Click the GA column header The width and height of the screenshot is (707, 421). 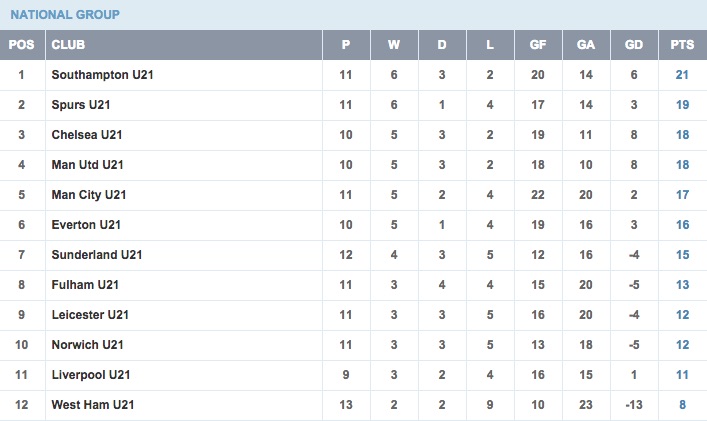click(586, 45)
